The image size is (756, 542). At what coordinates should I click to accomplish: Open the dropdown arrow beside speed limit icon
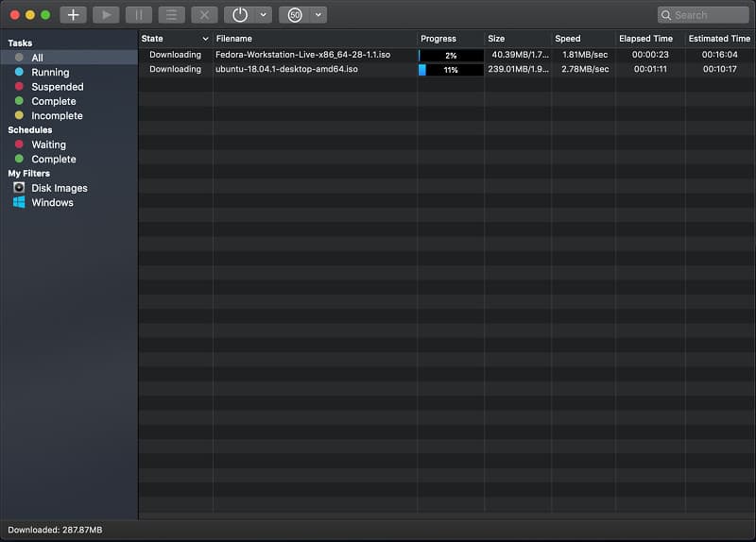coord(318,15)
